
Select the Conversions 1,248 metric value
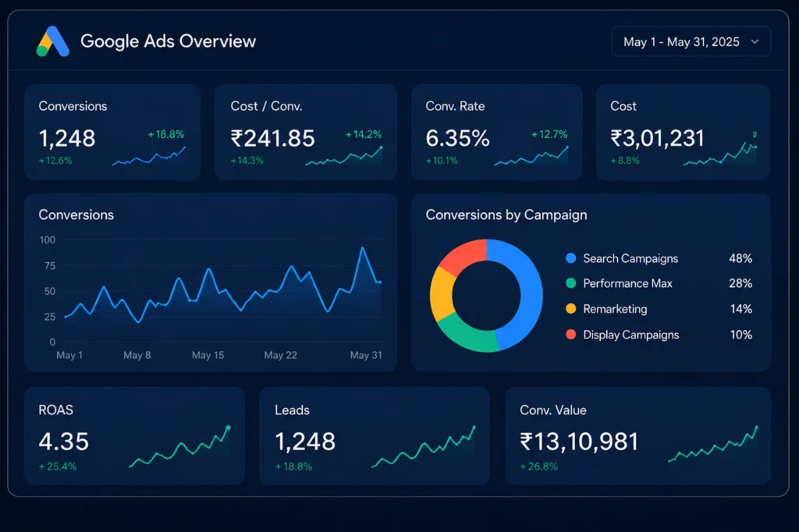click(67, 138)
